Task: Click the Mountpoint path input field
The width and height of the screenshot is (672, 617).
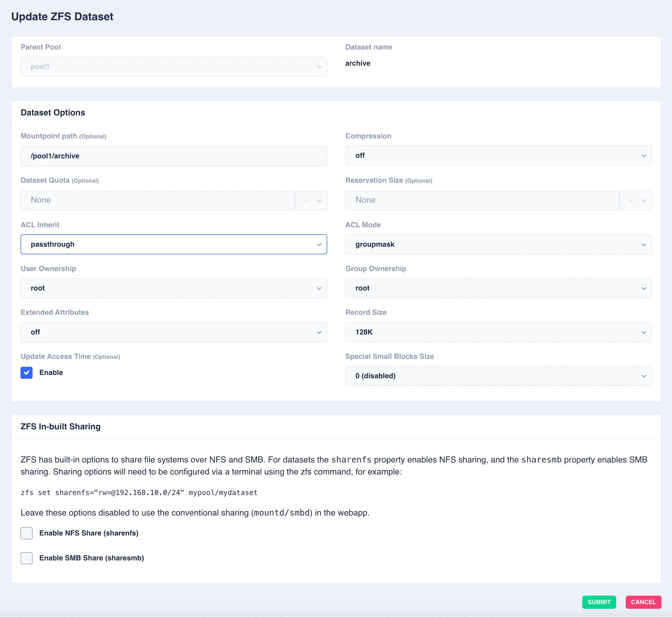Action: point(174,156)
